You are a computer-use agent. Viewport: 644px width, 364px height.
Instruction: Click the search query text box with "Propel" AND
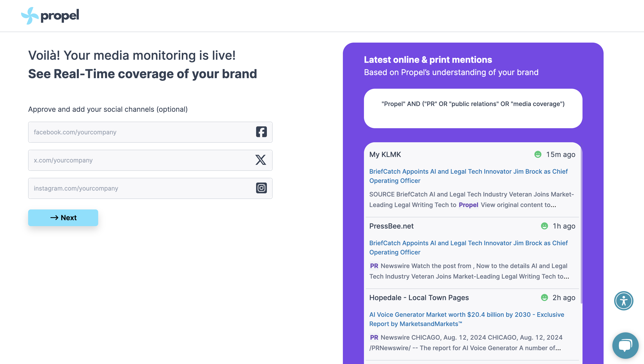click(x=473, y=108)
